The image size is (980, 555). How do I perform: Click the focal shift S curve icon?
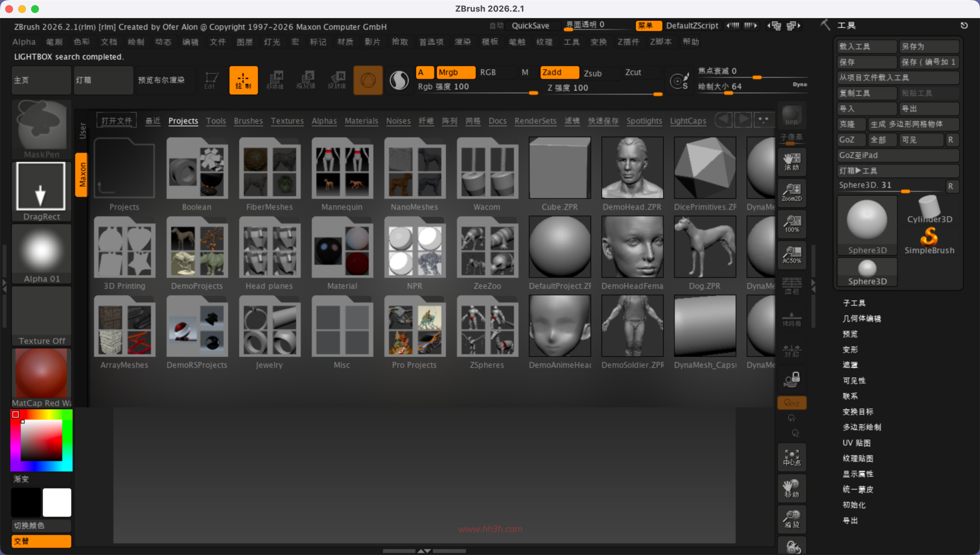(679, 81)
